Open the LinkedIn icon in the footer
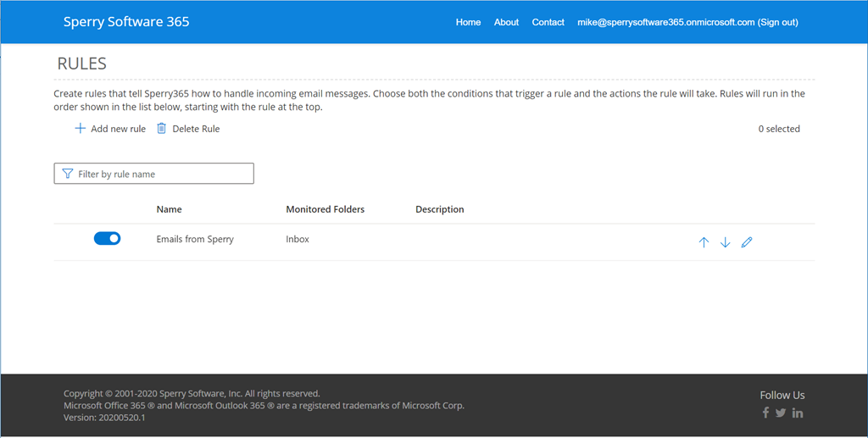868x438 pixels. (798, 413)
